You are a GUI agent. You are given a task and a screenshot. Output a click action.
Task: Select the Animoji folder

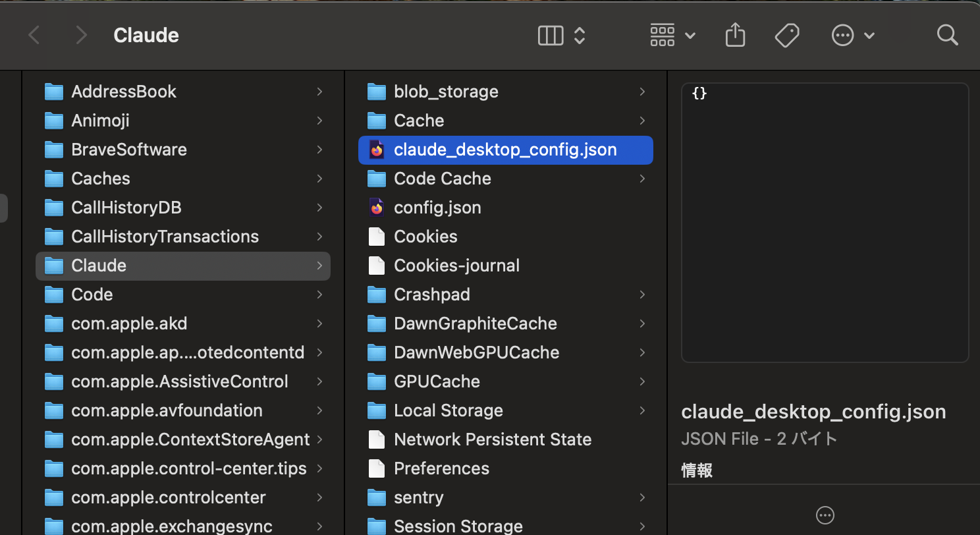[183, 121]
